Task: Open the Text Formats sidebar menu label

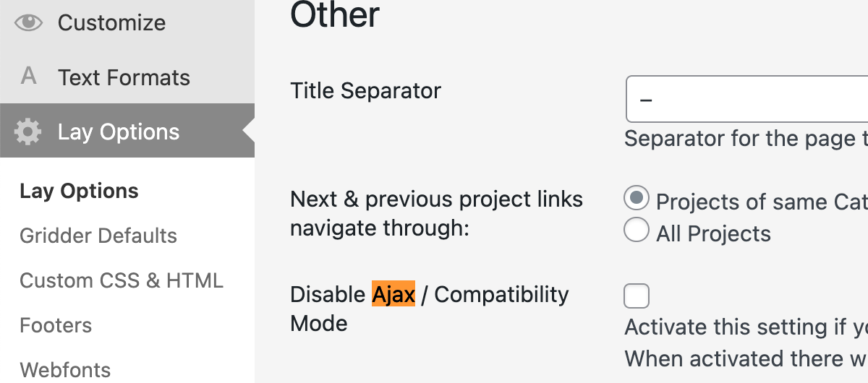Action: [x=124, y=77]
